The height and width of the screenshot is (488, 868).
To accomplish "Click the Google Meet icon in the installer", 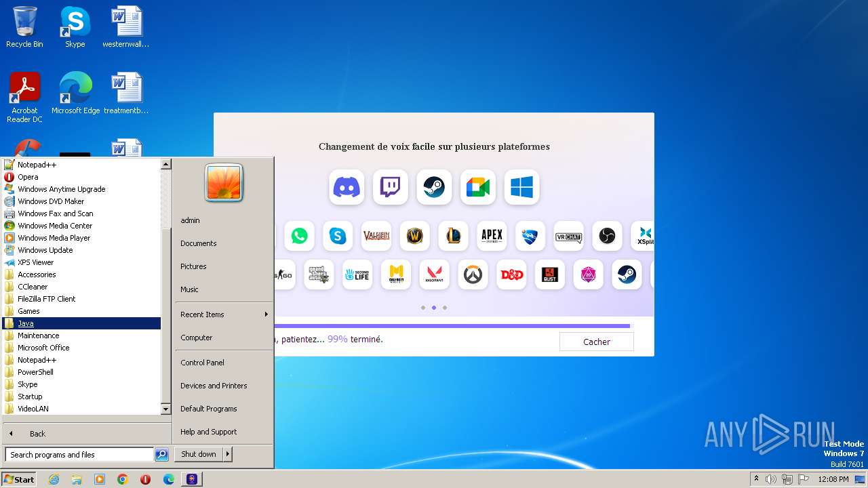I will pos(478,187).
